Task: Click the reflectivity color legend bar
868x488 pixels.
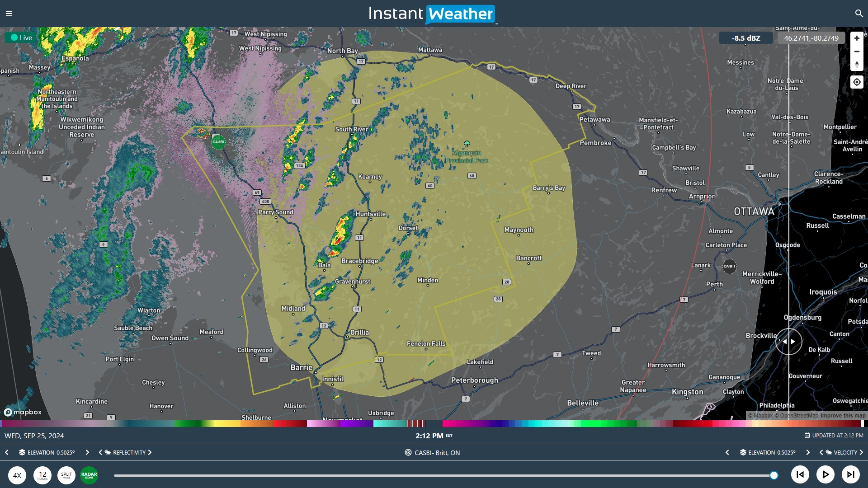Action: (212, 423)
